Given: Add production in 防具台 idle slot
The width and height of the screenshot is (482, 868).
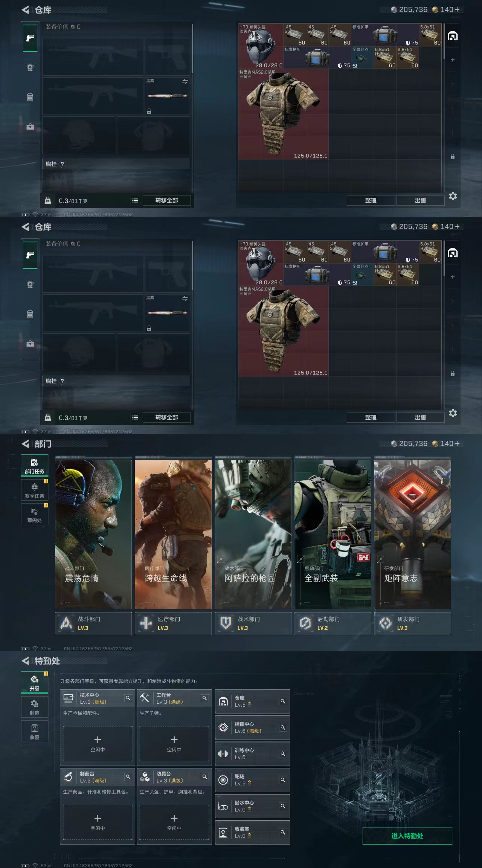Looking at the screenshot, I should click(x=174, y=822).
